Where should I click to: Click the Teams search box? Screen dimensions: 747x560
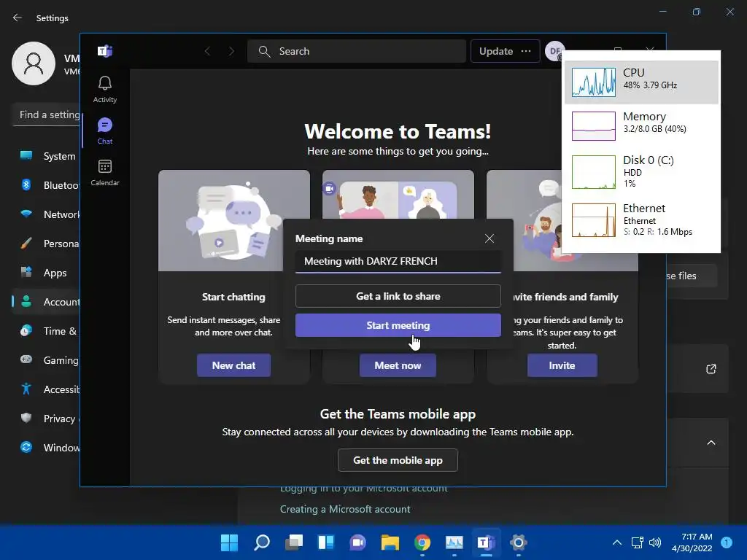(356, 51)
